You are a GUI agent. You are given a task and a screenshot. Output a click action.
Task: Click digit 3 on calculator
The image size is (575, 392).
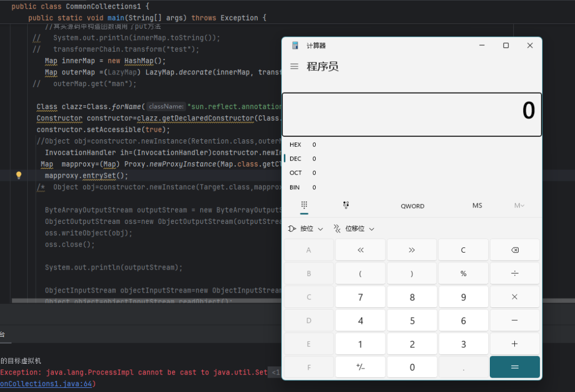(x=463, y=344)
